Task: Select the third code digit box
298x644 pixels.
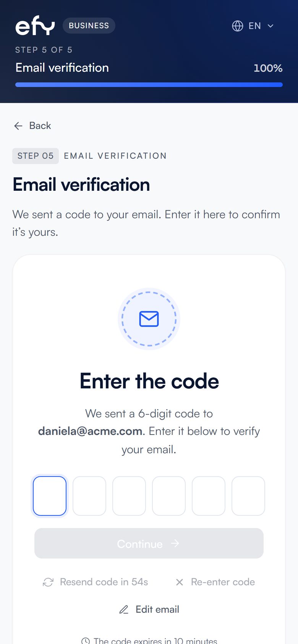Action: click(129, 496)
